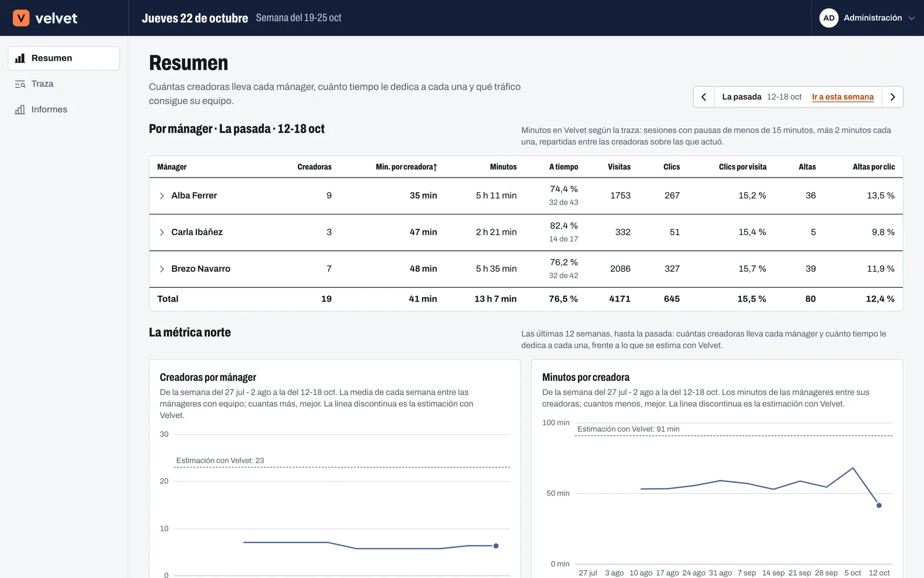Click the Altas por clic column header
The width and height of the screenshot is (924, 578).
click(874, 167)
